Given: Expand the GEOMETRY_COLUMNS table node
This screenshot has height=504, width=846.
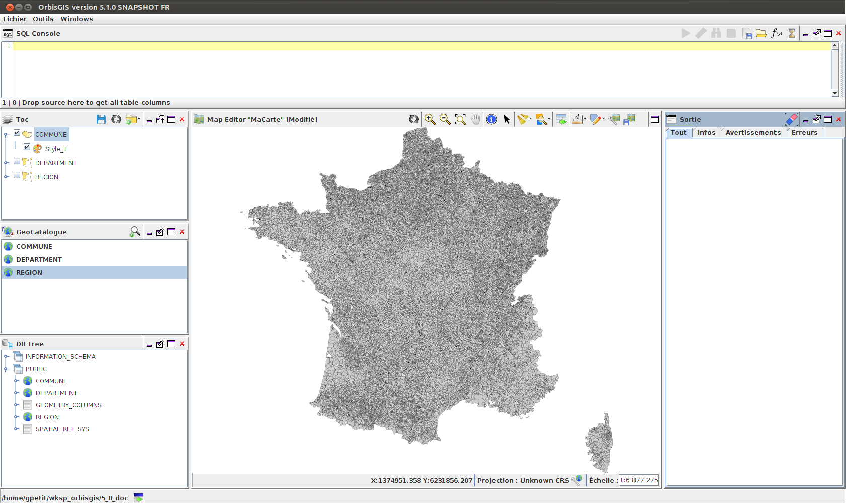Looking at the screenshot, I should click(17, 405).
